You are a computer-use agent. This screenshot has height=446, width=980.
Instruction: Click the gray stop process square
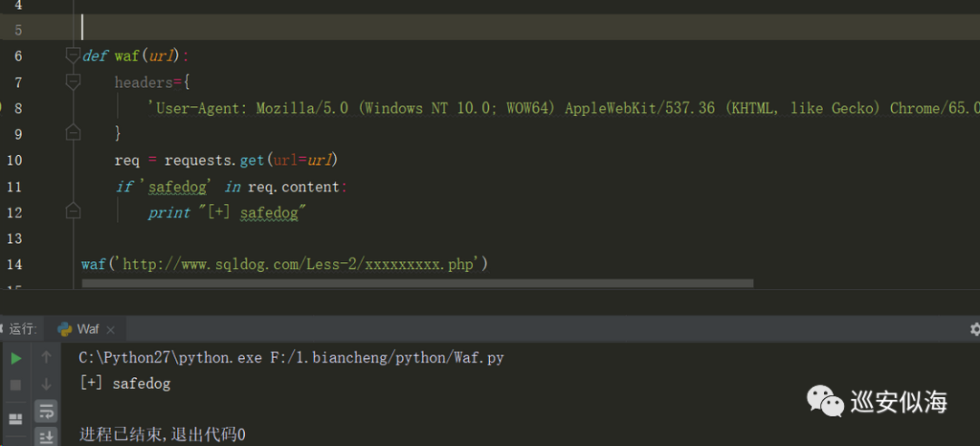click(16, 384)
